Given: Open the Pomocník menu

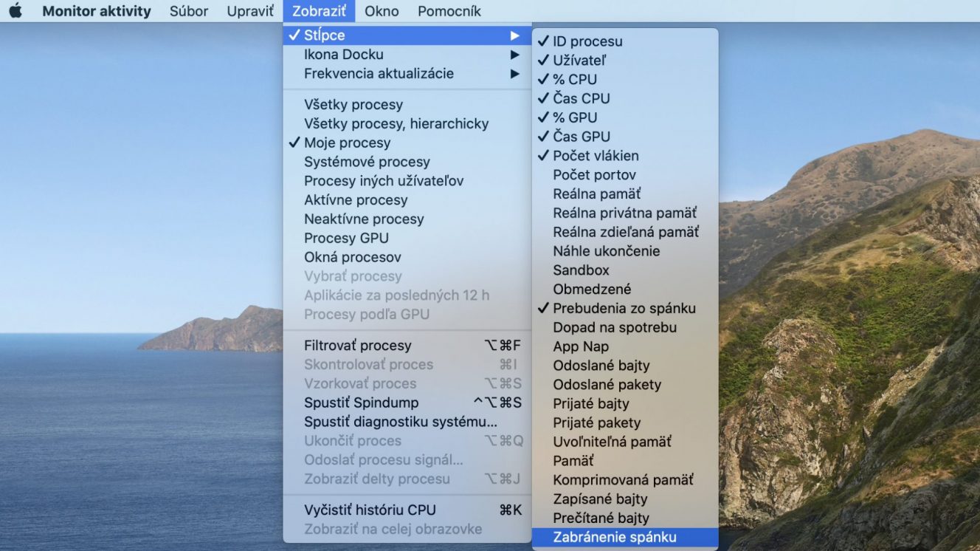Looking at the screenshot, I should [449, 11].
